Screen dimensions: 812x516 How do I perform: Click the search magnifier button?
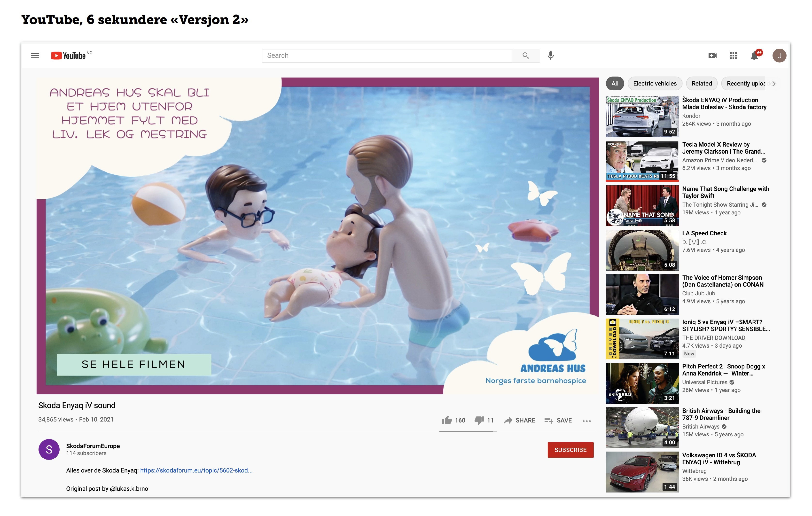tap(525, 55)
